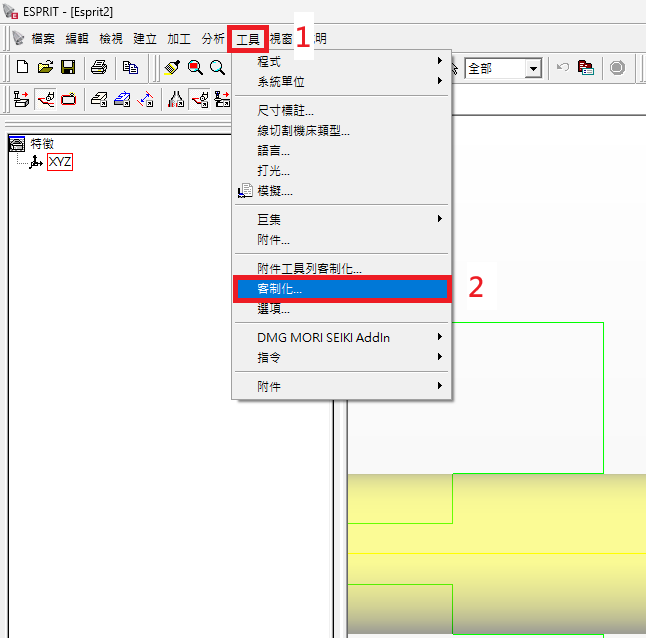Viewport: 646px width, 638px height.
Task: Choose 選項... menu entry
Action: click(x=273, y=309)
